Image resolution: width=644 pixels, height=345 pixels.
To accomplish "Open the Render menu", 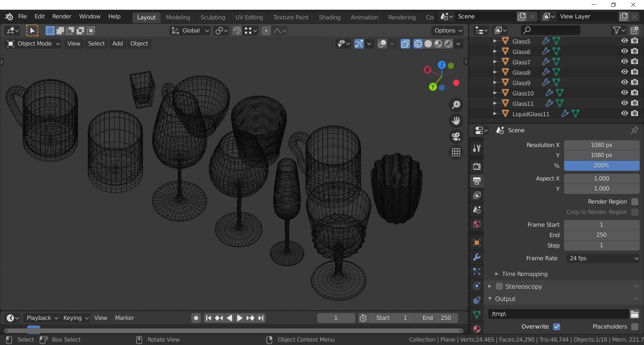I will pyautogui.click(x=62, y=16).
